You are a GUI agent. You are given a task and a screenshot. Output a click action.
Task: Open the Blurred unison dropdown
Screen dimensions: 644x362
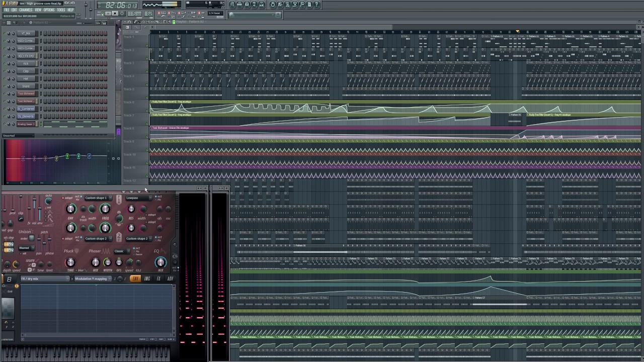click(x=27, y=248)
